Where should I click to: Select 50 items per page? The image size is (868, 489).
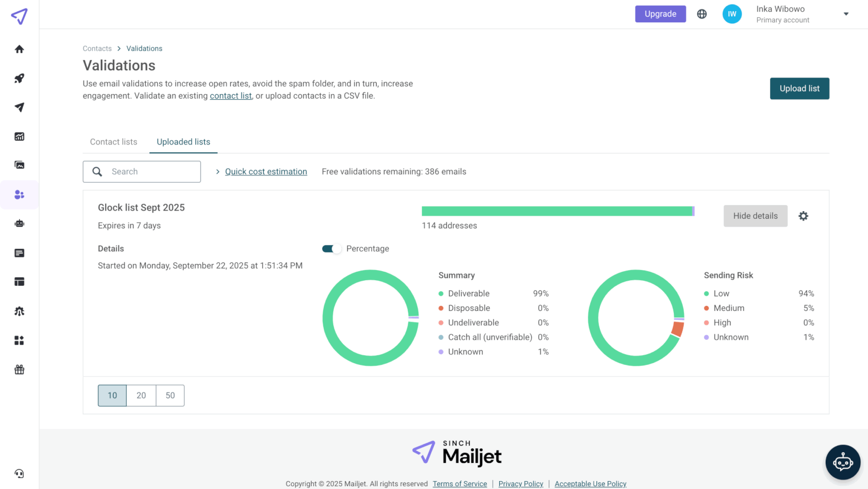(x=170, y=395)
